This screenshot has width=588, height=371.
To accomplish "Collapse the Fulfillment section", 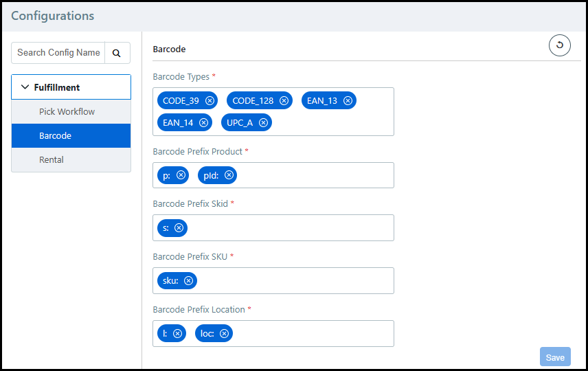I will pyautogui.click(x=25, y=87).
